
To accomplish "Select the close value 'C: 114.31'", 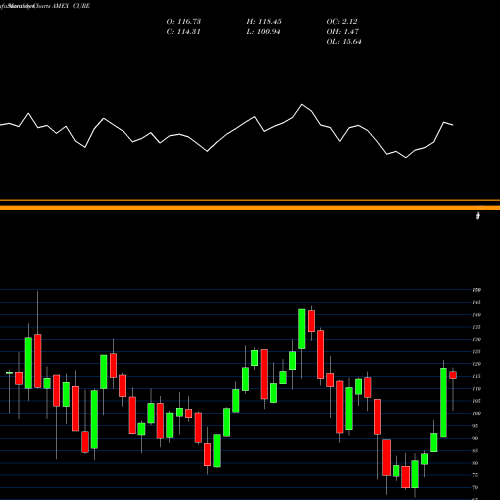I will point(183,32).
